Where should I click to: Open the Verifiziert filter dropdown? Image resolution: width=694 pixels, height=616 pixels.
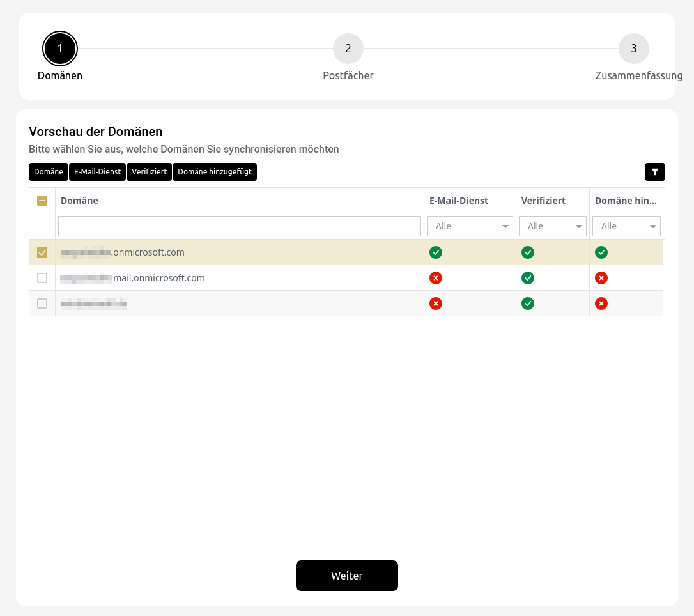coord(553,226)
